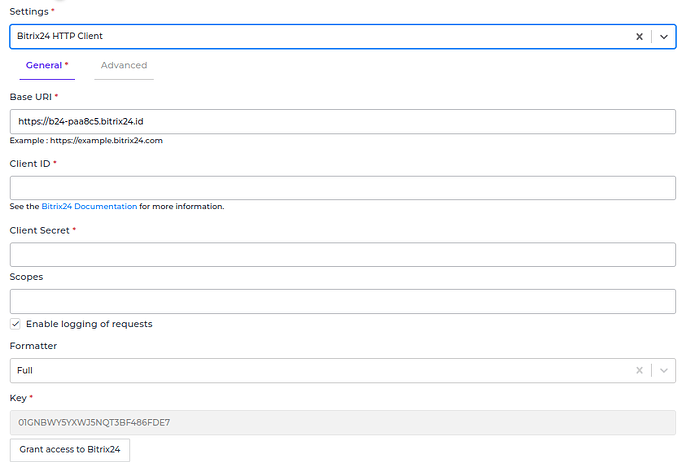Viewport: 690px width, 462px height.
Task: Switch to the Advanced tab
Action: [124, 66]
